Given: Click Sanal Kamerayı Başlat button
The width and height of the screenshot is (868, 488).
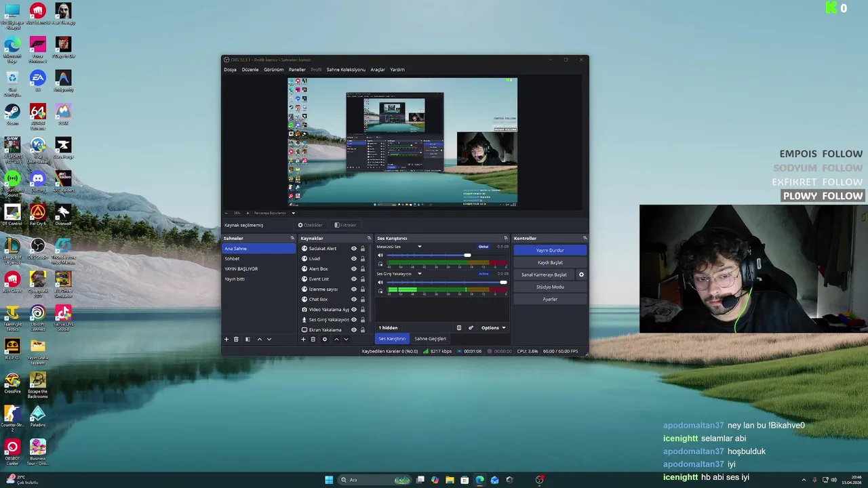Looking at the screenshot, I should point(544,274).
